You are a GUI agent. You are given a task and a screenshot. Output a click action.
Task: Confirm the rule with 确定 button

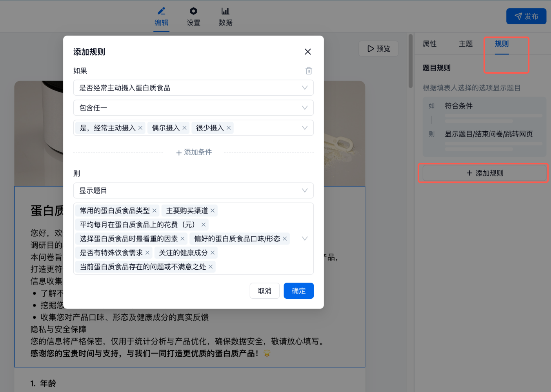(298, 291)
